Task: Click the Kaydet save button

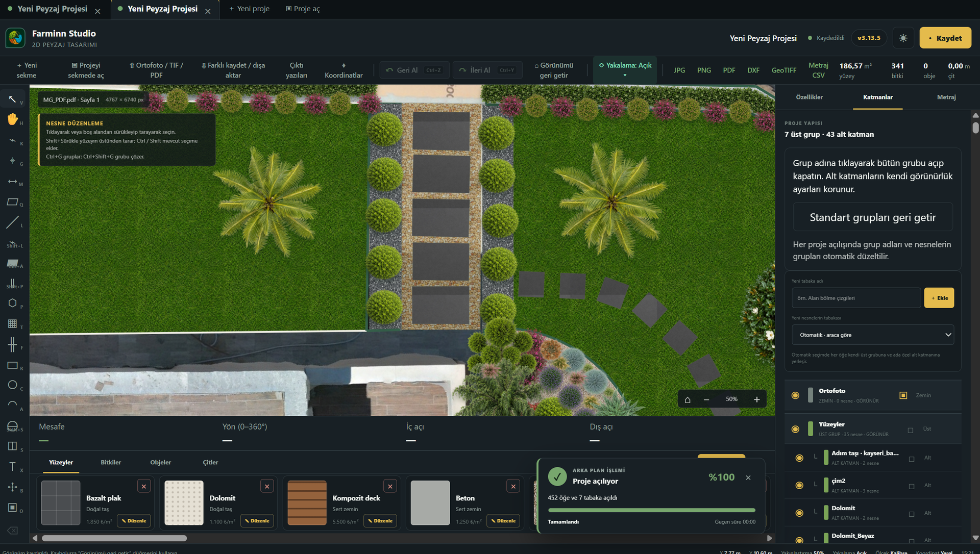Action: point(945,38)
